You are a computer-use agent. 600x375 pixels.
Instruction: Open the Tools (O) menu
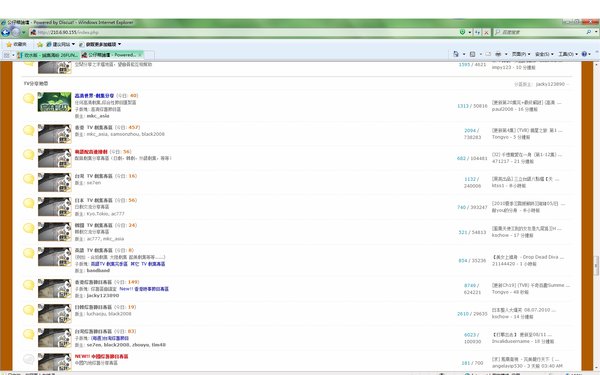[x=567, y=54]
